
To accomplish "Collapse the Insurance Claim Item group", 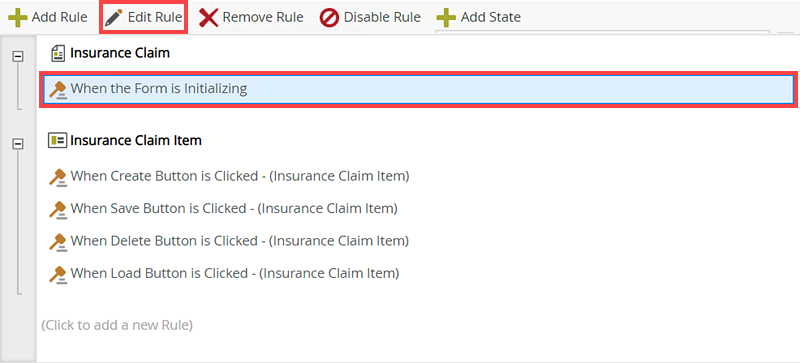I will click(18, 144).
